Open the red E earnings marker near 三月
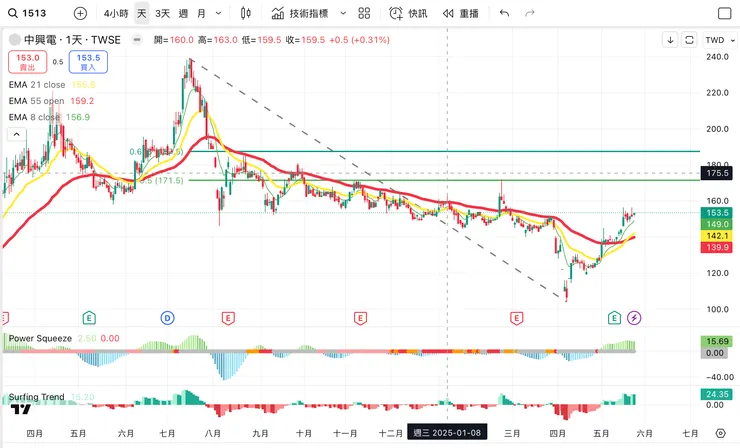The width and height of the screenshot is (740, 448). [516, 318]
